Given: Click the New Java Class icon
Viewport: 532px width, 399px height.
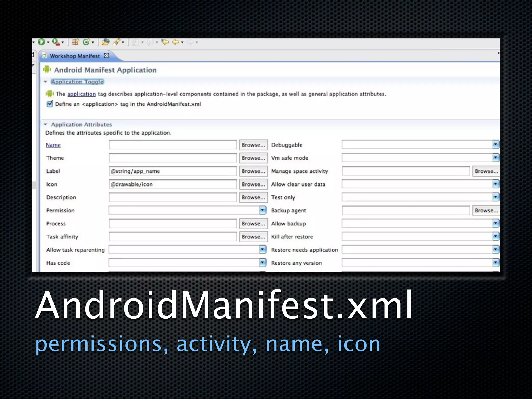Looking at the screenshot, I should click(86, 42).
